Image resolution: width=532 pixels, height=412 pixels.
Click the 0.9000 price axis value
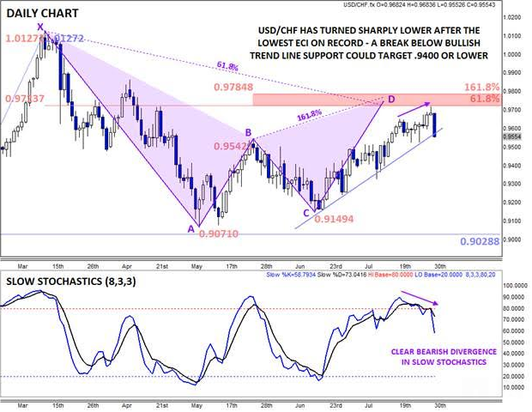512,239
